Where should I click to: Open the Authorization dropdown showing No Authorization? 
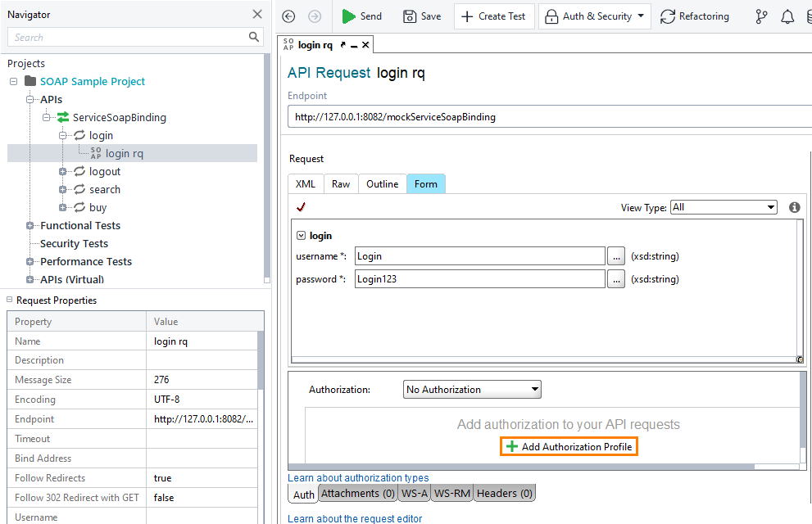(471, 389)
